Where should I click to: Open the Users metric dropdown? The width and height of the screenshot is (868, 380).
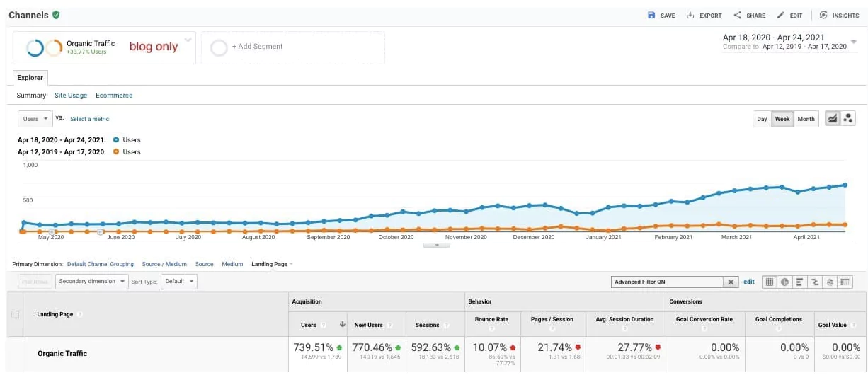click(x=36, y=119)
